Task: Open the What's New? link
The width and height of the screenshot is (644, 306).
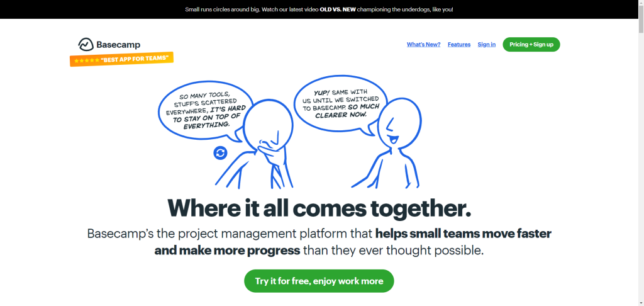Action: pos(423,45)
